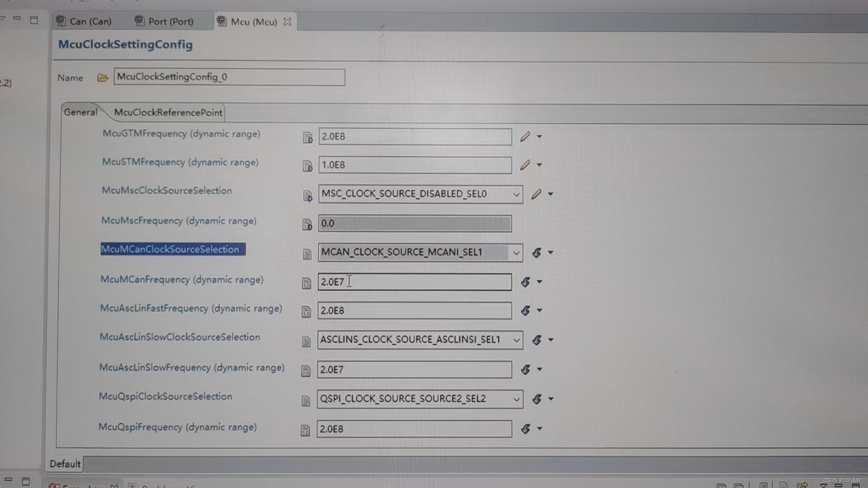Open arrow menu next to McuGTMFrequency pencil
Screen dimensions: 868x488
tap(539, 136)
